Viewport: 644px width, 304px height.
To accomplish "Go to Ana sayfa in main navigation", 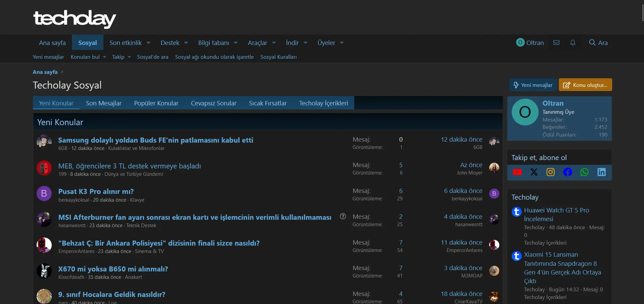I will (52, 43).
